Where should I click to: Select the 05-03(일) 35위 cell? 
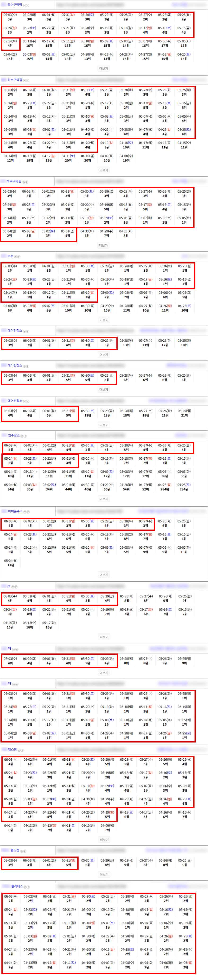click(30, 487)
